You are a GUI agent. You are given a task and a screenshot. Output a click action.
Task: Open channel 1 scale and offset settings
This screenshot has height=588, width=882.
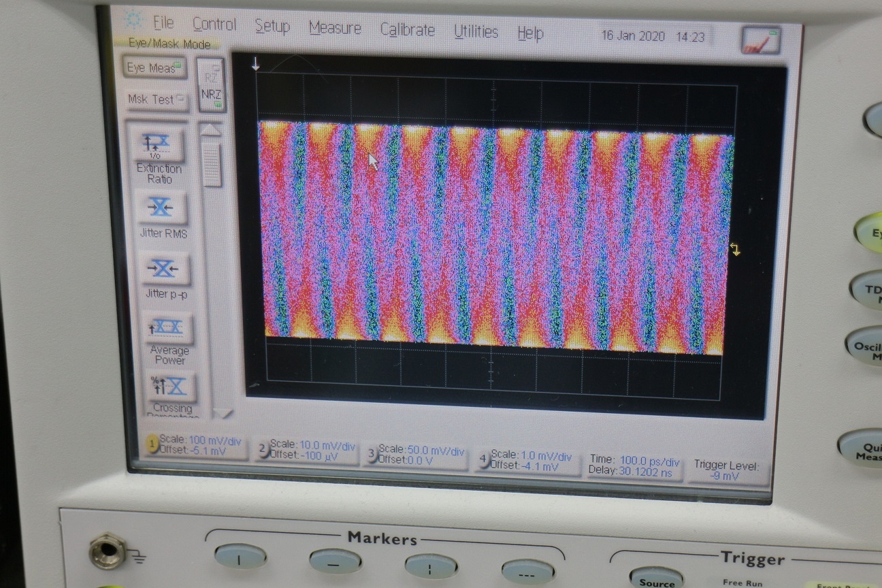coord(196,446)
